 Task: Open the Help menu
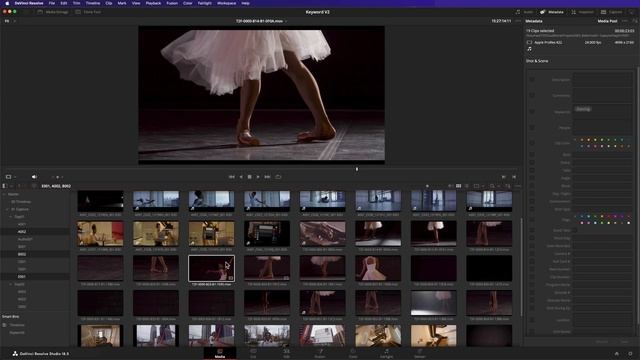[245, 3]
